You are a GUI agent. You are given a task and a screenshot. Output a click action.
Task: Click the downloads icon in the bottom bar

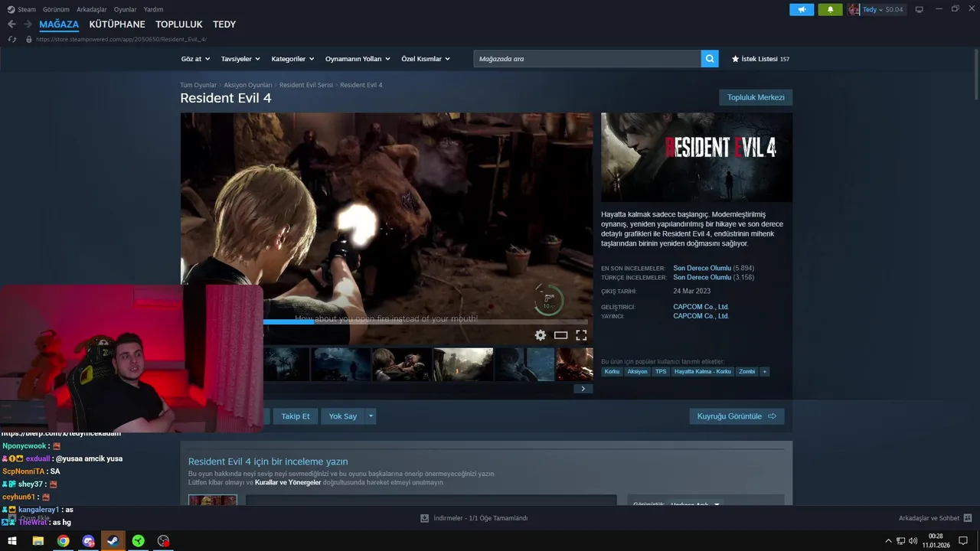pyautogui.click(x=425, y=518)
